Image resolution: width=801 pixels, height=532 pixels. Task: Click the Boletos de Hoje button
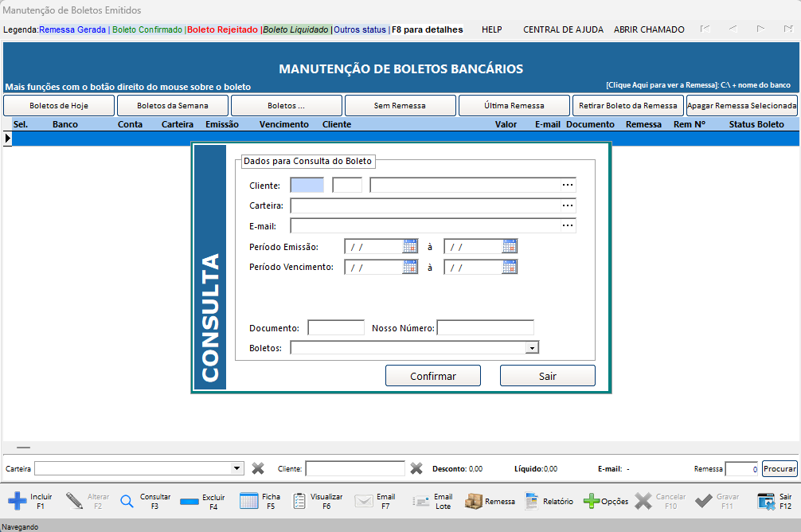(x=59, y=106)
